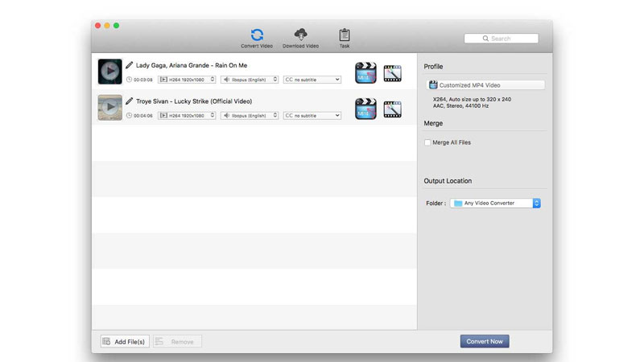Open the Customized MP4 Video profile selector
The image size is (644, 362).
485,85
